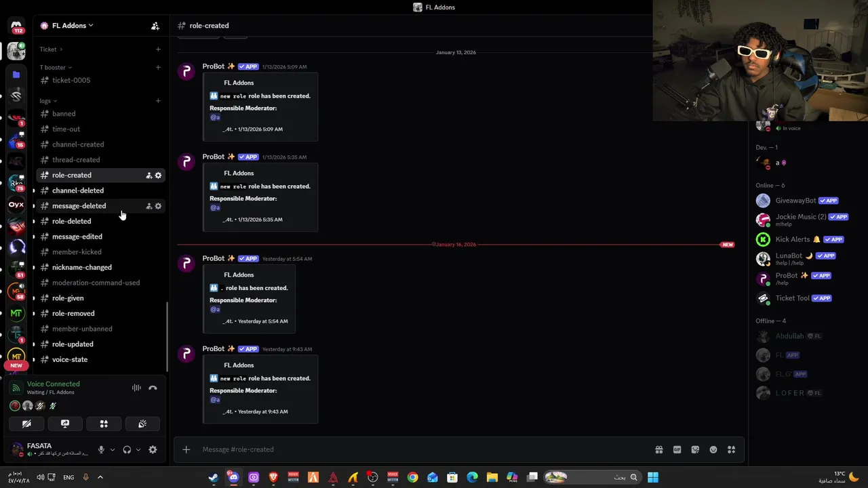The width and height of the screenshot is (868, 488).
Task: Expand microphone input options arrow
Action: (x=113, y=449)
